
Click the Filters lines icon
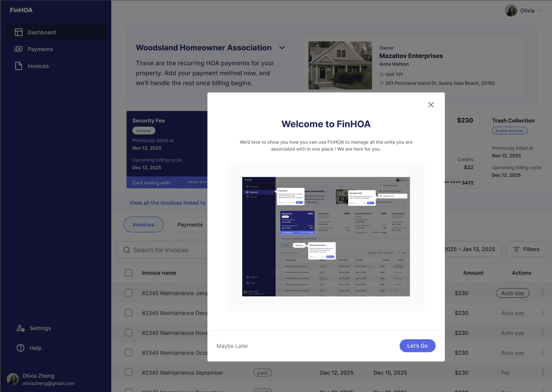516,249
